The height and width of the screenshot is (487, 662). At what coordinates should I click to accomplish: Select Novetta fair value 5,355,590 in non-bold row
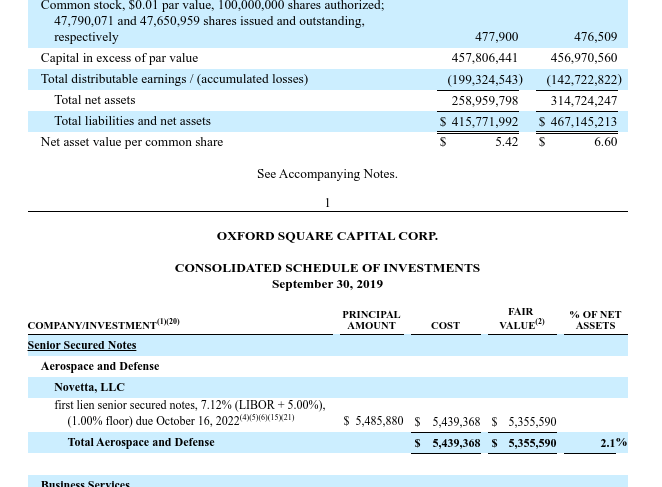point(532,422)
